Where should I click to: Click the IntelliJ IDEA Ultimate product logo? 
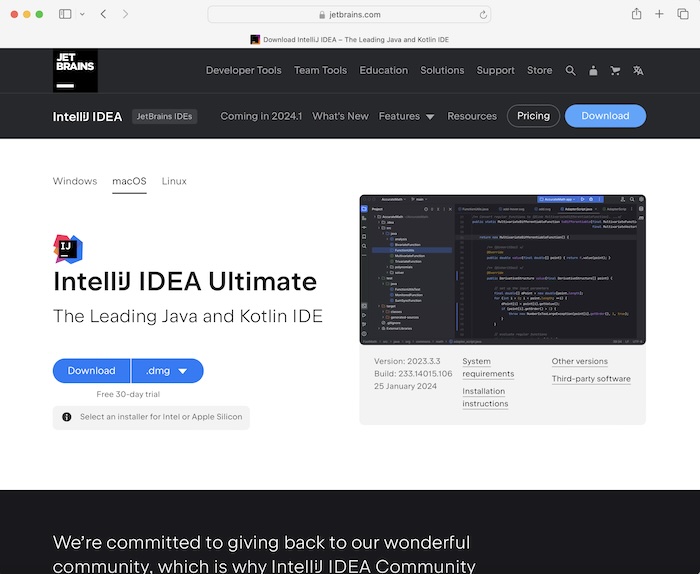click(x=68, y=249)
